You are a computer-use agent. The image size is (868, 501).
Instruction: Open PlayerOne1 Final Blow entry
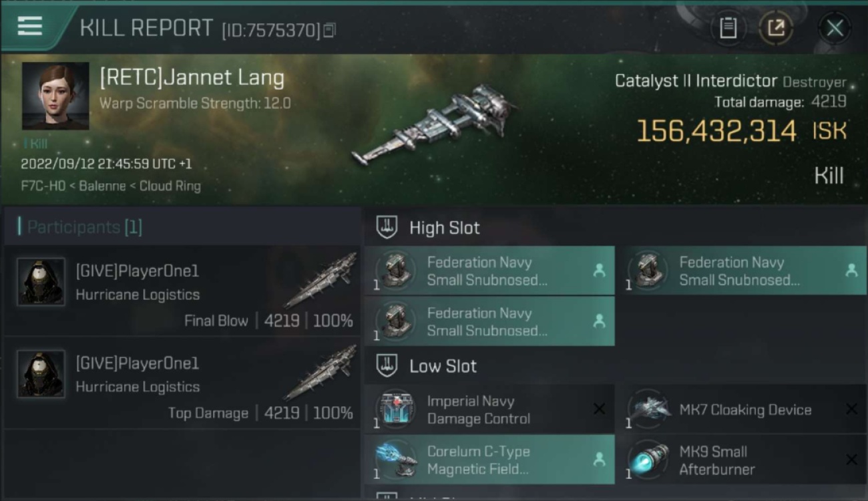pyautogui.click(x=182, y=291)
